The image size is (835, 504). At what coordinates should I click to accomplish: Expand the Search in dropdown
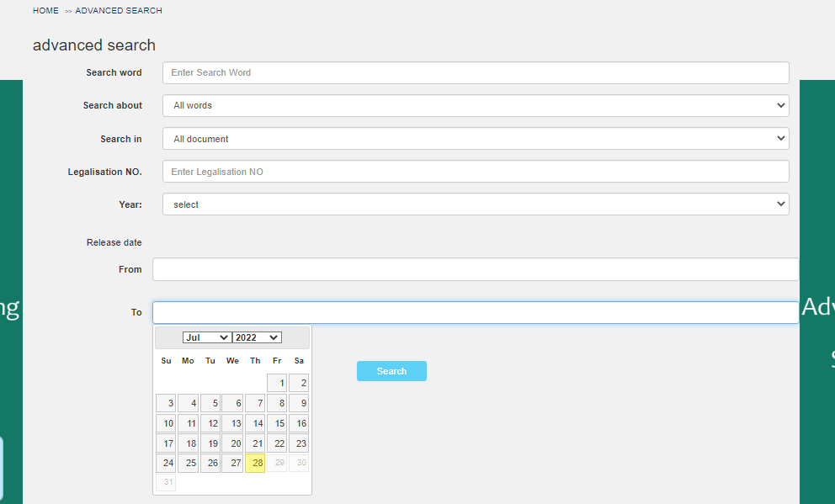pos(476,139)
